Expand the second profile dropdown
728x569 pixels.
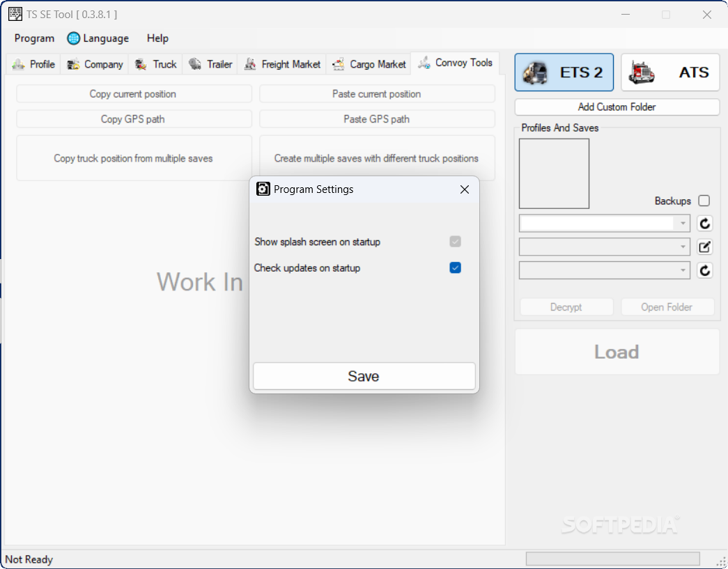tap(683, 247)
